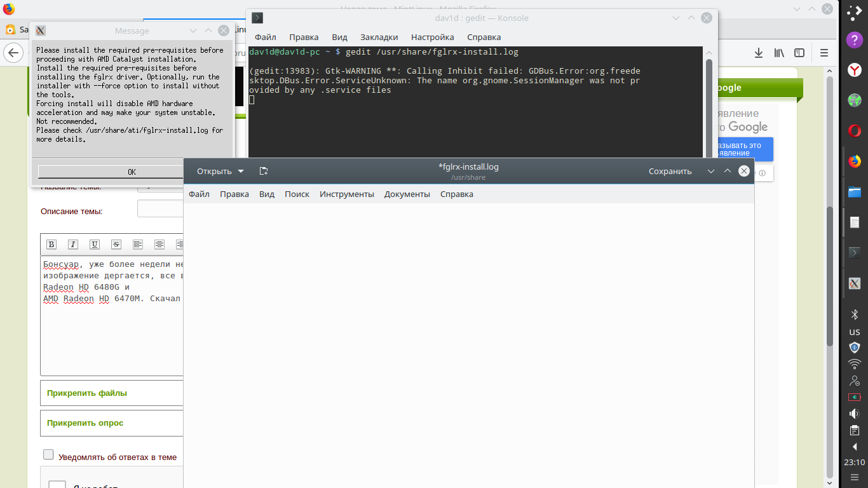868x488 pixels.
Task: Open the Firefox hamburger menu
Action: coord(824,53)
